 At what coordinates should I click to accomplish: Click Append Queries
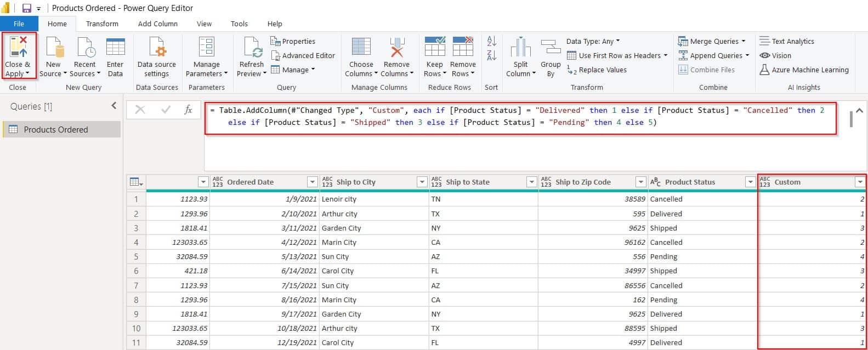[x=713, y=55]
